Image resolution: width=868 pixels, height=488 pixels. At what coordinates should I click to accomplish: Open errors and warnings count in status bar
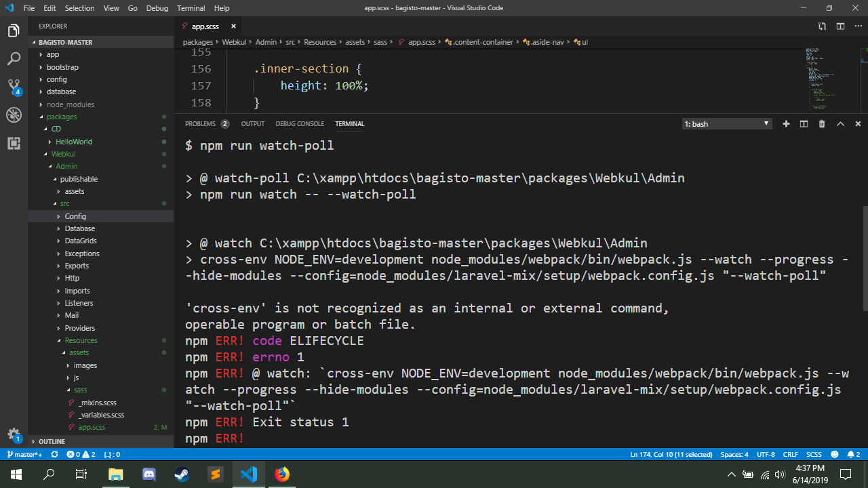81,454
